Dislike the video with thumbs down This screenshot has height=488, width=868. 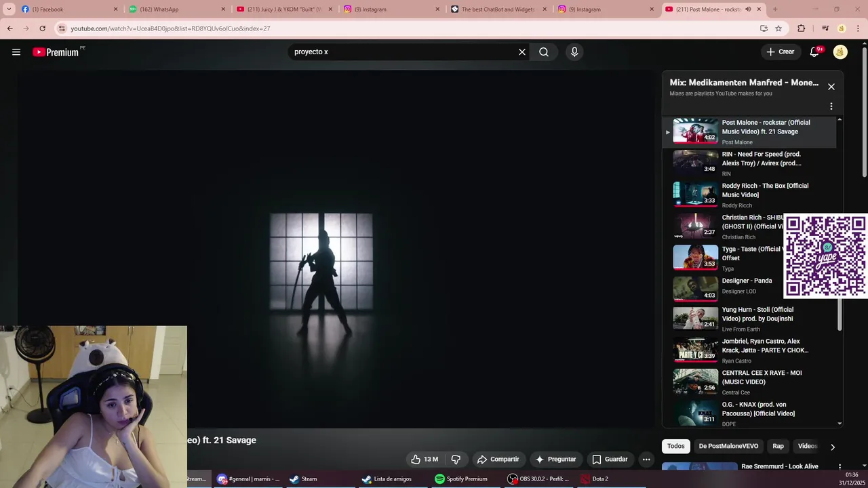point(456,460)
